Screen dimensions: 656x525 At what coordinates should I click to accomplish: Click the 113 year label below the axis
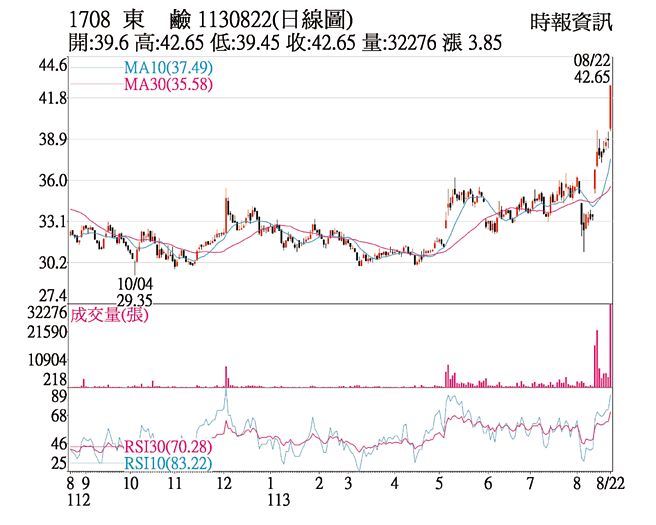(x=270, y=500)
